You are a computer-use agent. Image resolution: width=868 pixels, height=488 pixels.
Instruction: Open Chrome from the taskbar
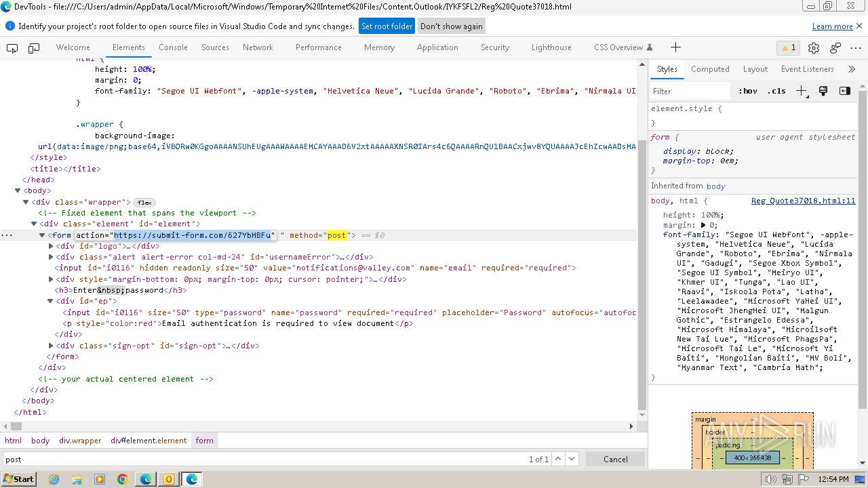tap(123, 479)
